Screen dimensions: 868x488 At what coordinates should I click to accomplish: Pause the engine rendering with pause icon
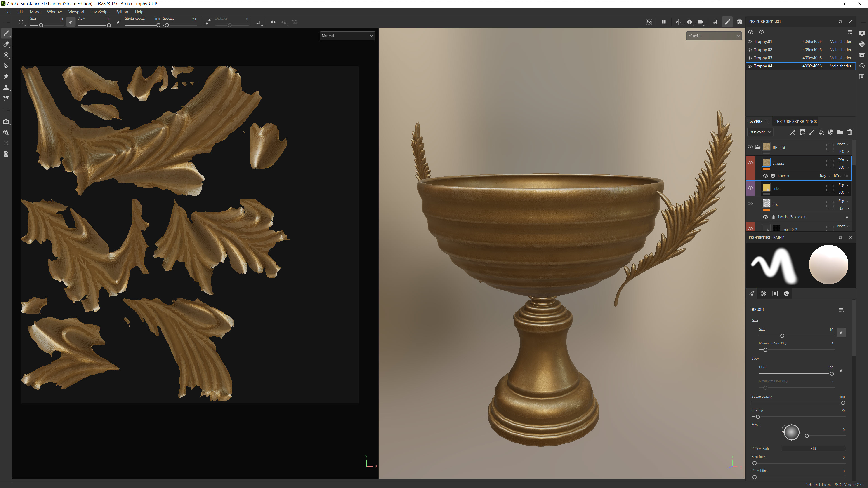[x=663, y=22]
